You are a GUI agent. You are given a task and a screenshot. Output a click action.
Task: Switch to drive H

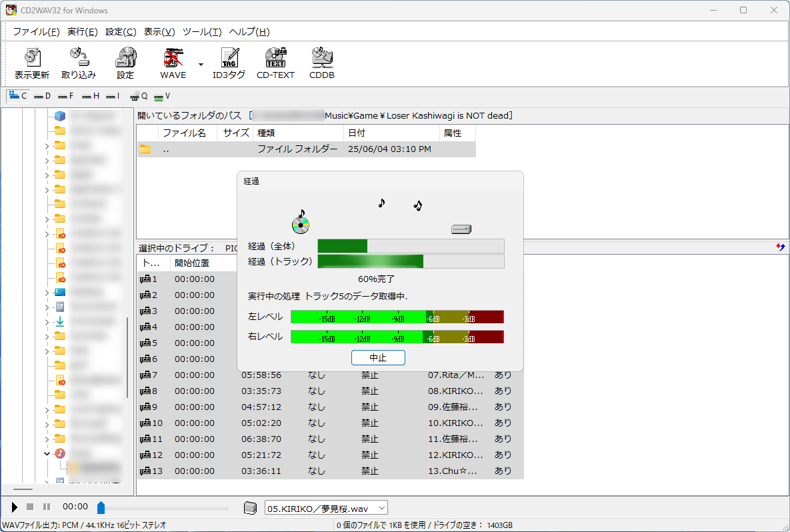pos(91,96)
